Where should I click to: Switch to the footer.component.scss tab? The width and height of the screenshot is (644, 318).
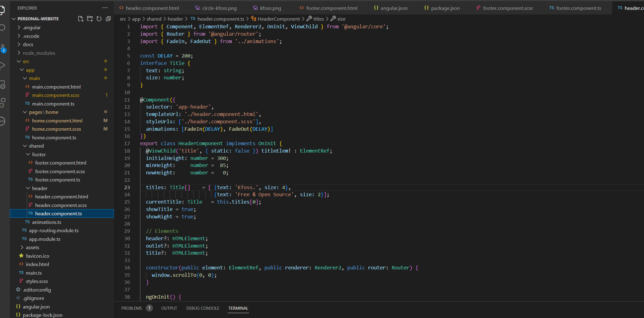click(508, 8)
